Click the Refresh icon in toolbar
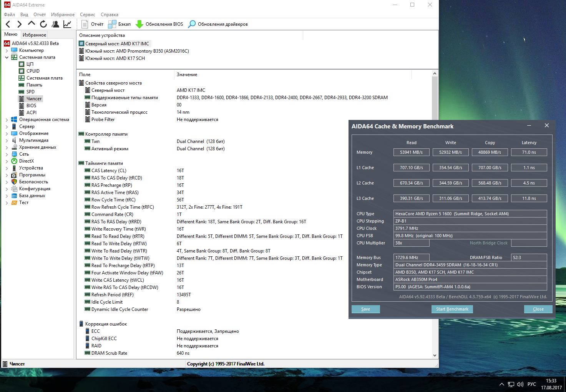 43,24
